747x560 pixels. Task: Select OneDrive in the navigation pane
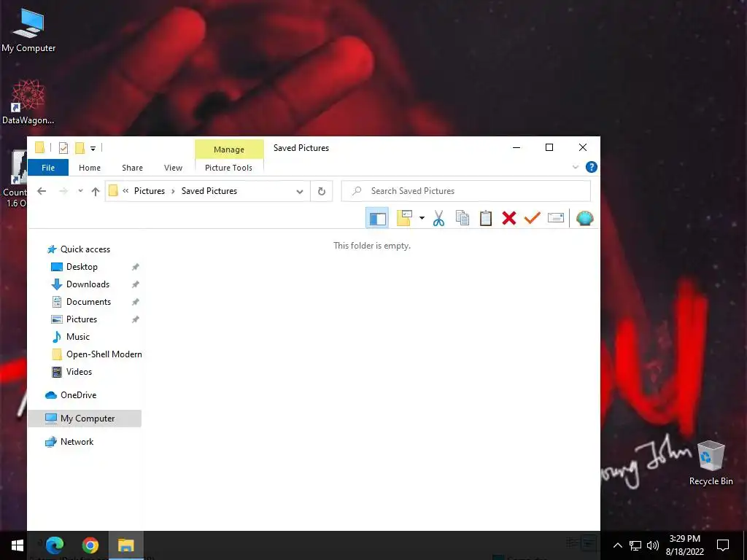[x=78, y=395]
